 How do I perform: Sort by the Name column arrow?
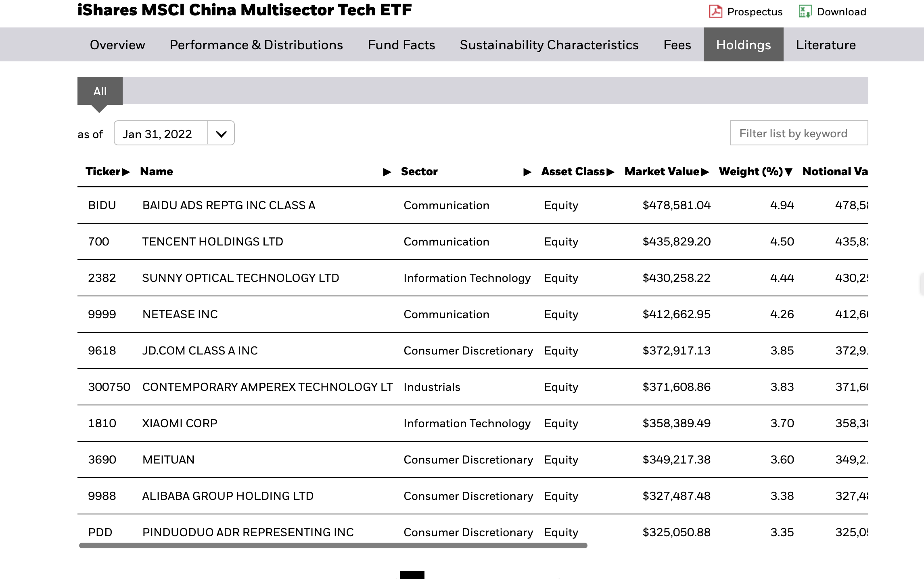click(x=387, y=172)
